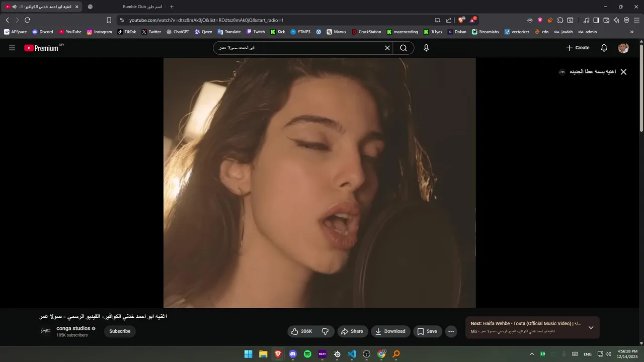Clear the search box with the X icon
This screenshot has width=644, height=362.
387,48
